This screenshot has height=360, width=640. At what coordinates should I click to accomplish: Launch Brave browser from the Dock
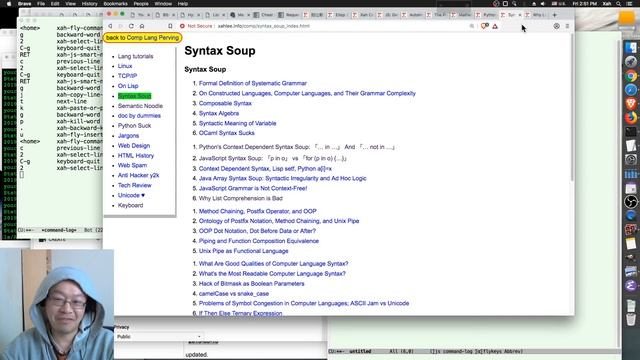click(x=631, y=104)
